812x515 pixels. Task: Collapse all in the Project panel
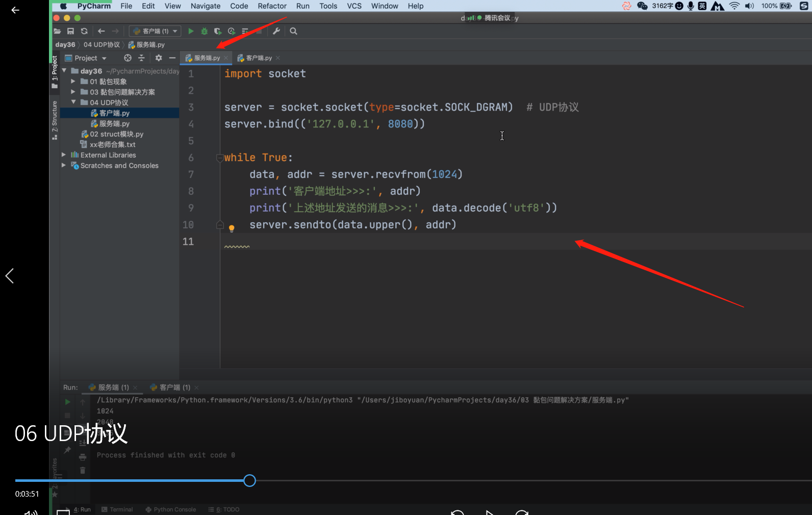141,58
